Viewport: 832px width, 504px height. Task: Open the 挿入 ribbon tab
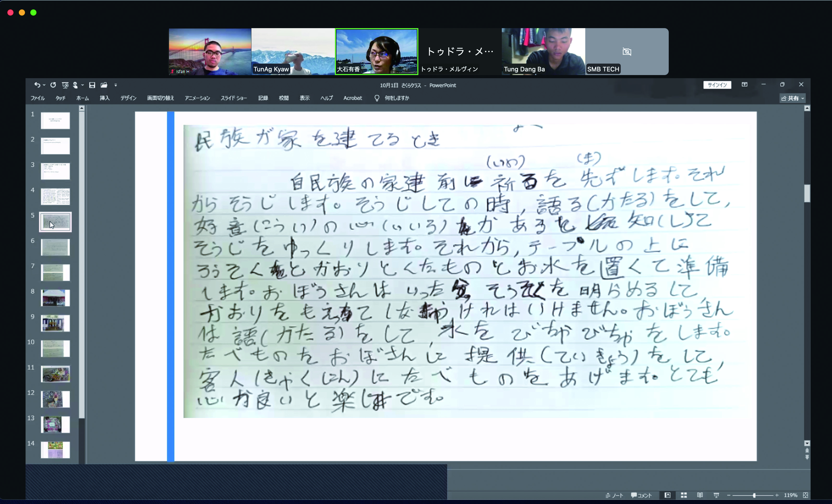coord(104,98)
